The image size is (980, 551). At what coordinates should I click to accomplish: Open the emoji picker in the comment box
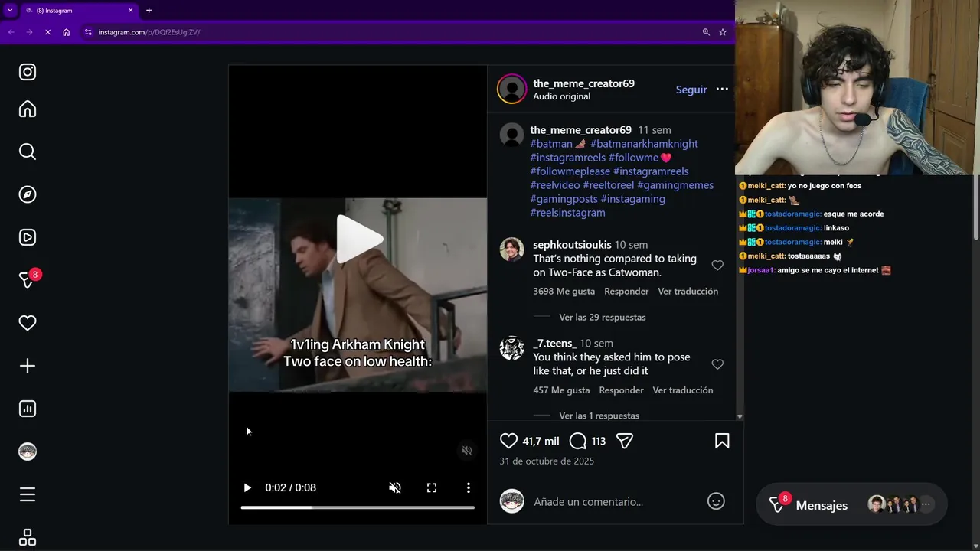click(716, 501)
